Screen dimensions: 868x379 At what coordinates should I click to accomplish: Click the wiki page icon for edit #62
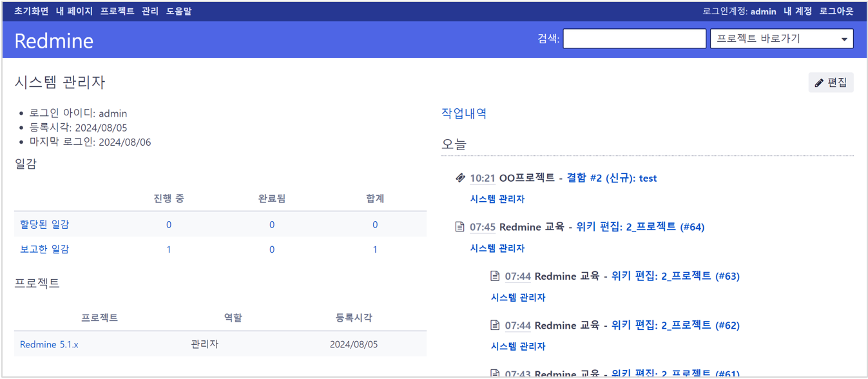pyautogui.click(x=495, y=325)
